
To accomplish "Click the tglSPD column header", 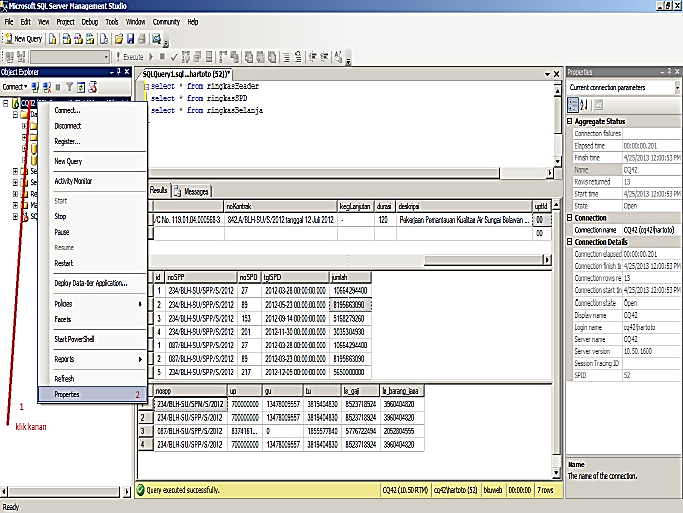I will tap(295, 277).
